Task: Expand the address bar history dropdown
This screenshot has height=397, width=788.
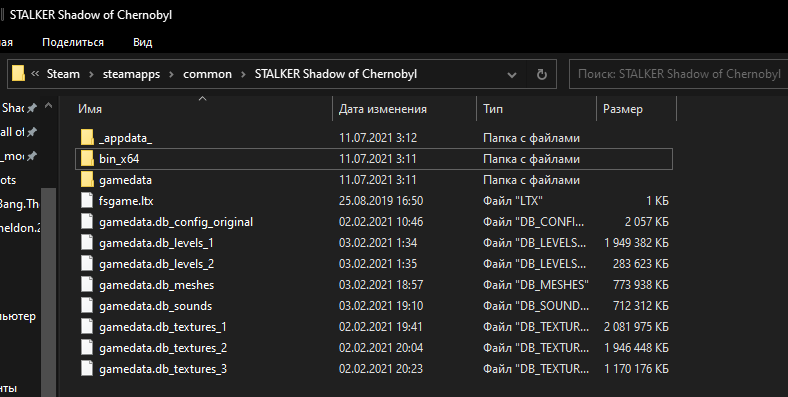Action: click(x=512, y=75)
